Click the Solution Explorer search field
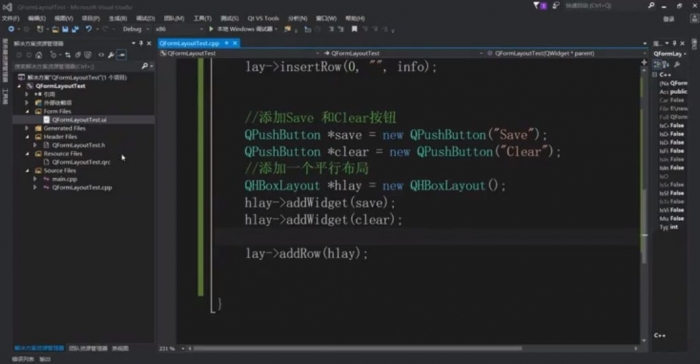The width and height of the screenshot is (700, 364). point(77,66)
